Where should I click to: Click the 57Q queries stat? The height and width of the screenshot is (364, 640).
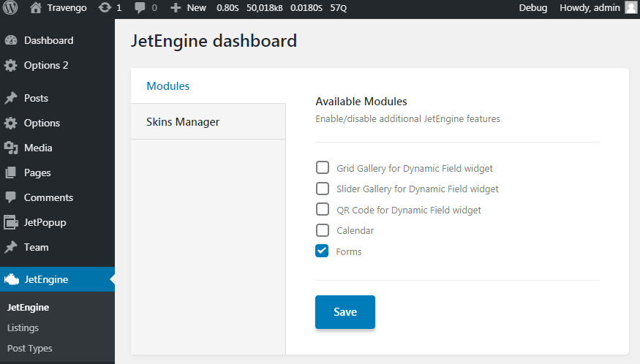pyautogui.click(x=339, y=8)
